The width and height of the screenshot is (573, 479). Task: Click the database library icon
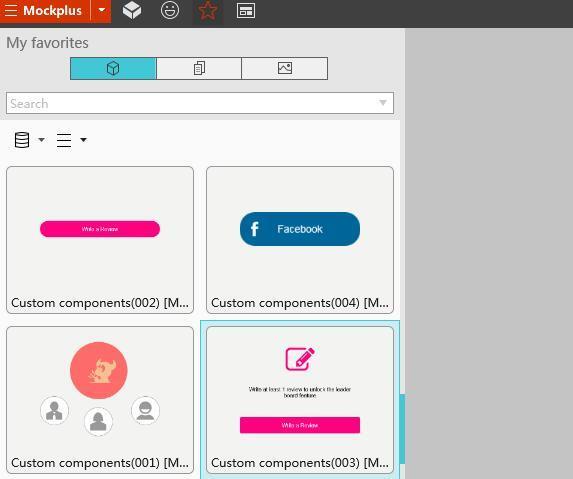coord(22,140)
